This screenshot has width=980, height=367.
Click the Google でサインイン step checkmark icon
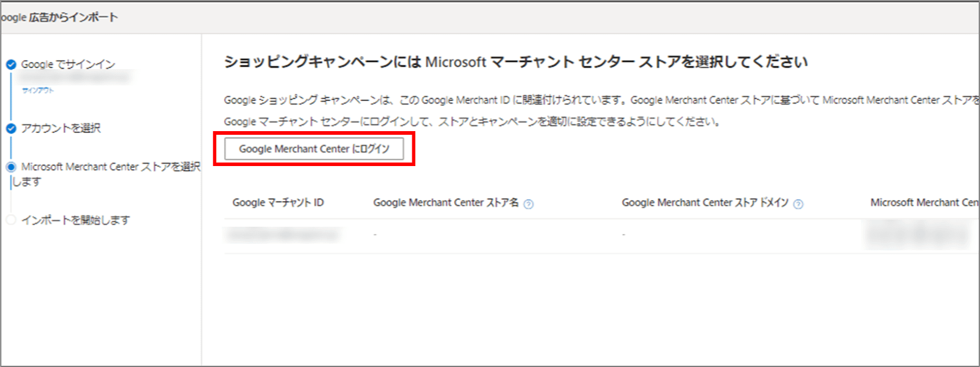click(11, 64)
